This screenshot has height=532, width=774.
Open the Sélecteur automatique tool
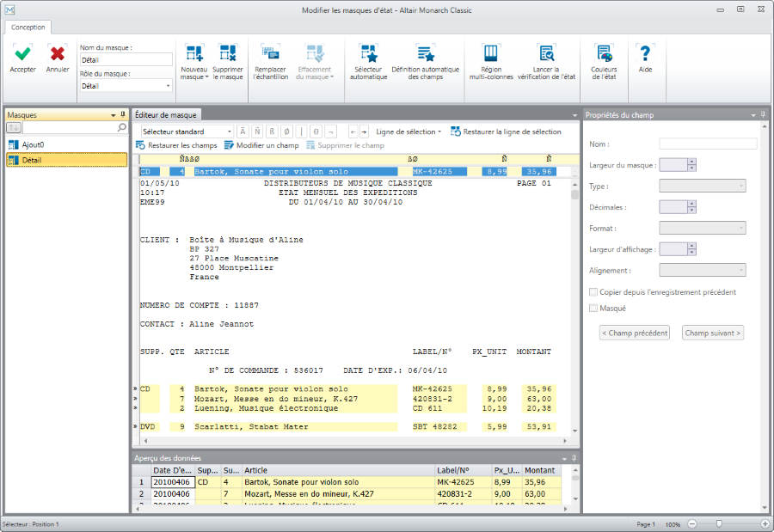coord(368,53)
